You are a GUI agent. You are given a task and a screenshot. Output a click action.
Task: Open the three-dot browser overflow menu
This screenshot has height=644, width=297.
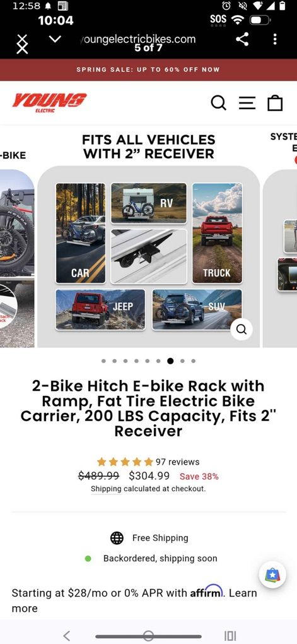[x=275, y=39]
